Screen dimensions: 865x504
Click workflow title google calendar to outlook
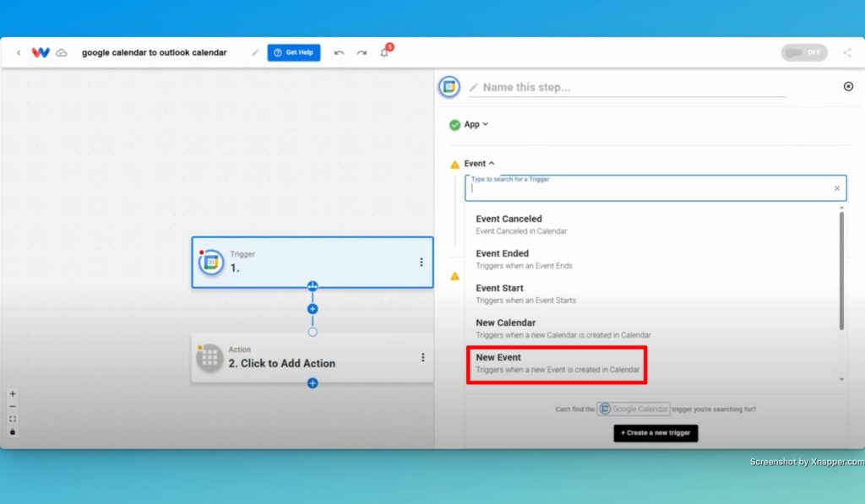click(x=154, y=53)
